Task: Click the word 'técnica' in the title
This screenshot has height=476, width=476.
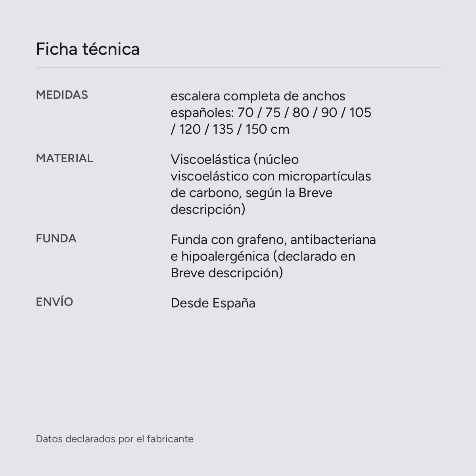Action: [x=111, y=49]
